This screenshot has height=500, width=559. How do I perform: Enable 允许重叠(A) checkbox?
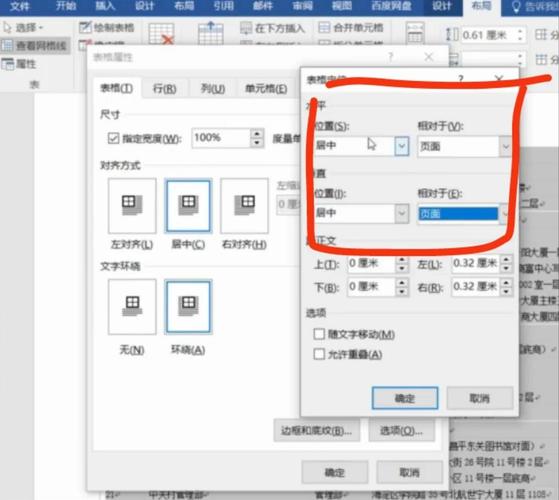[319, 354]
